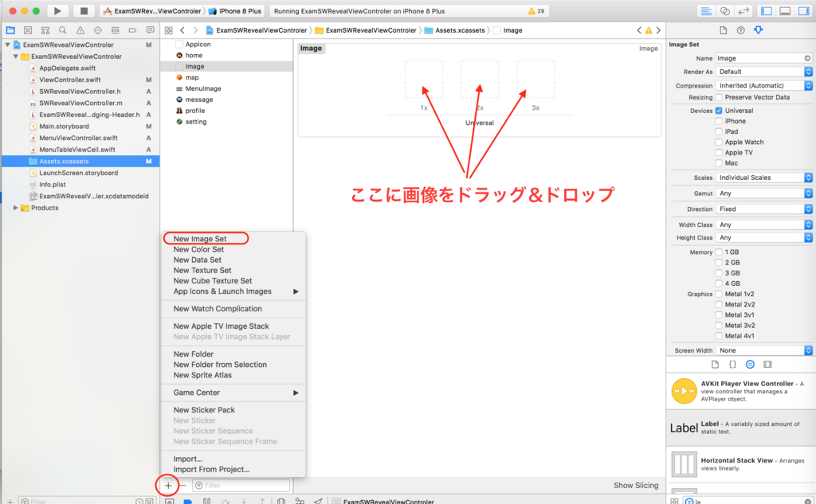Open the Screen Width dropdown
The width and height of the screenshot is (816, 504).
(x=764, y=350)
